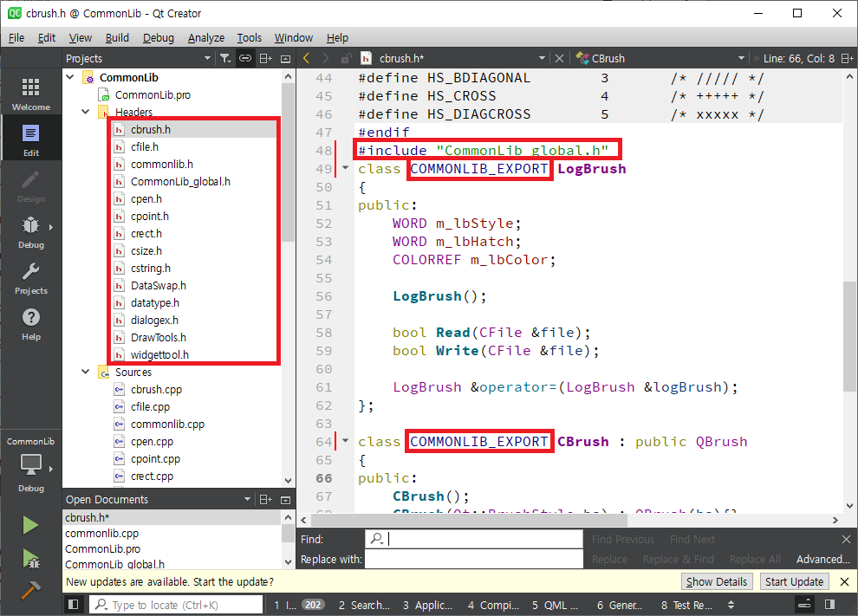The height and width of the screenshot is (616, 858).
Task: Open the output panes selector arrows
Action: tap(731, 605)
